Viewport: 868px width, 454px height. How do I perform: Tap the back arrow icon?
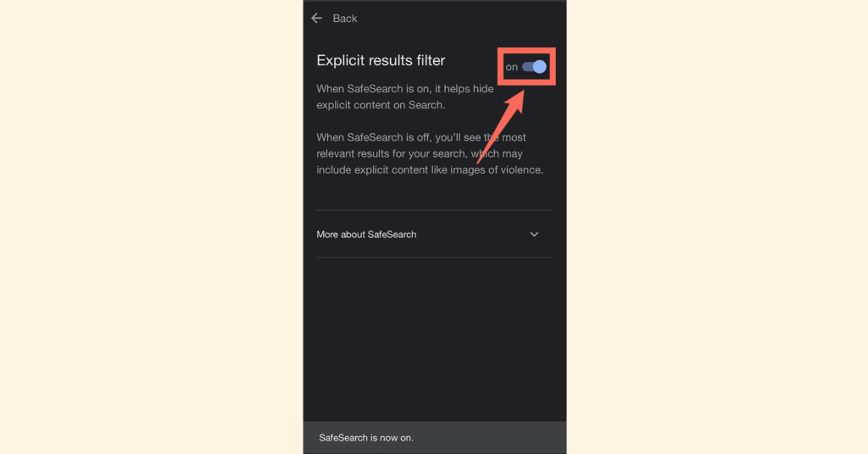(x=317, y=19)
